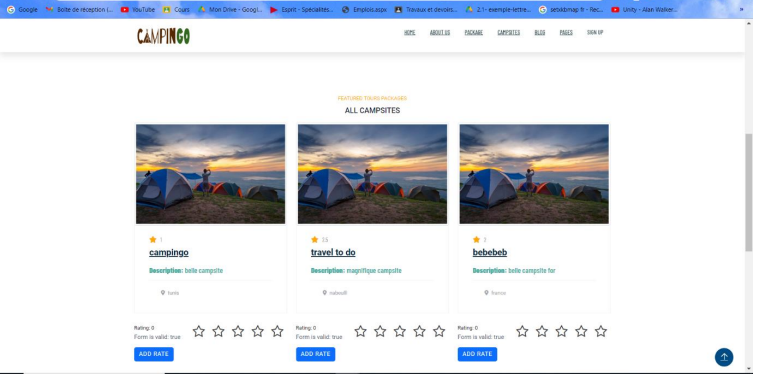Open the campingo campsite photo
This screenshot has height=386, width=757.
click(x=210, y=174)
